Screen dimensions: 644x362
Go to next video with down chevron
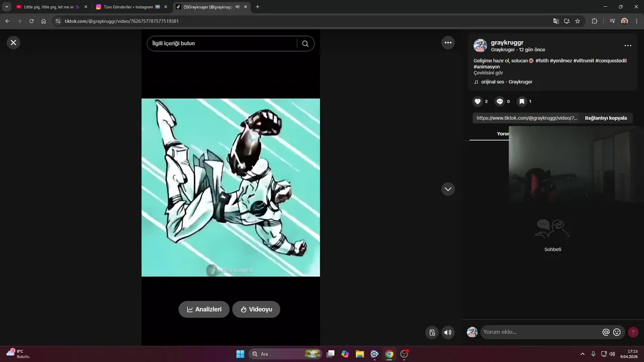pos(448,189)
